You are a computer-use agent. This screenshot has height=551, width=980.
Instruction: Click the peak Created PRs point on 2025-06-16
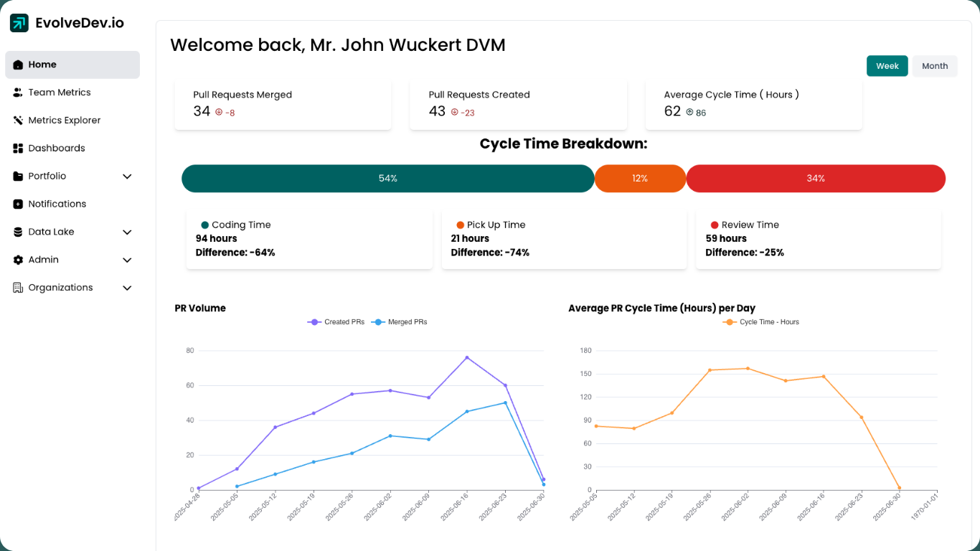click(x=467, y=357)
